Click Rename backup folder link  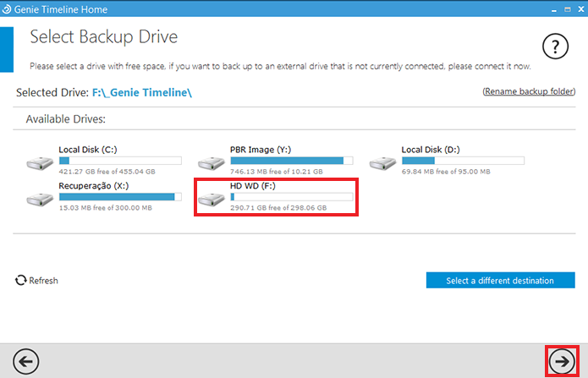pyautogui.click(x=529, y=91)
